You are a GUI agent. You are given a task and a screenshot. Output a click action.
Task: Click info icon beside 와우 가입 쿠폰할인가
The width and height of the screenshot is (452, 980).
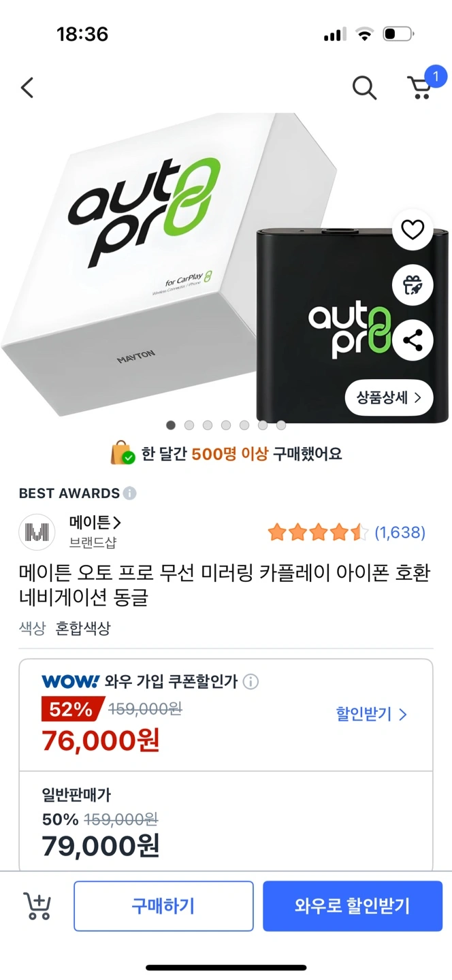point(251,681)
